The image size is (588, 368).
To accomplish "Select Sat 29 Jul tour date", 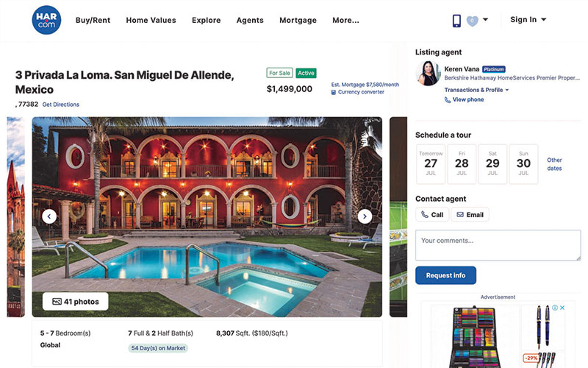I will [492, 163].
